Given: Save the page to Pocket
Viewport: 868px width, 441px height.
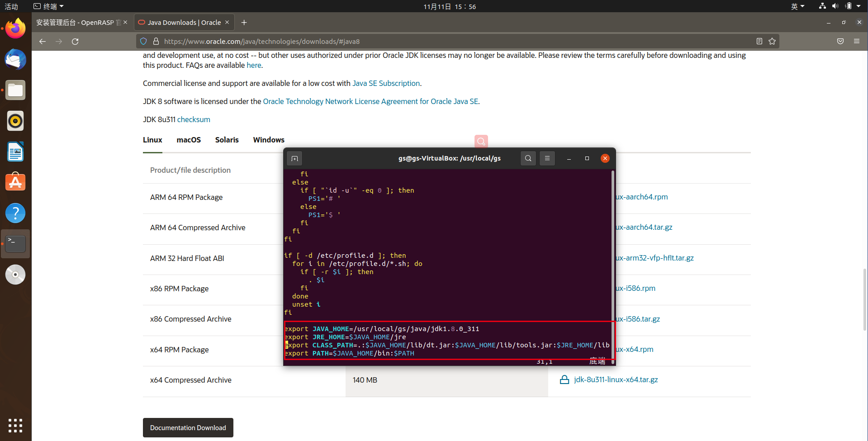Looking at the screenshot, I should pos(840,41).
